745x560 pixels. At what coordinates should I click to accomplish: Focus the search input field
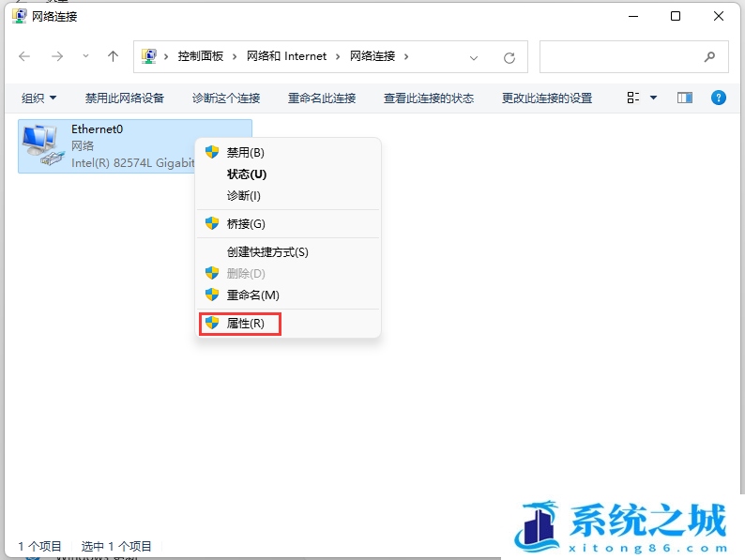click(634, 57)
